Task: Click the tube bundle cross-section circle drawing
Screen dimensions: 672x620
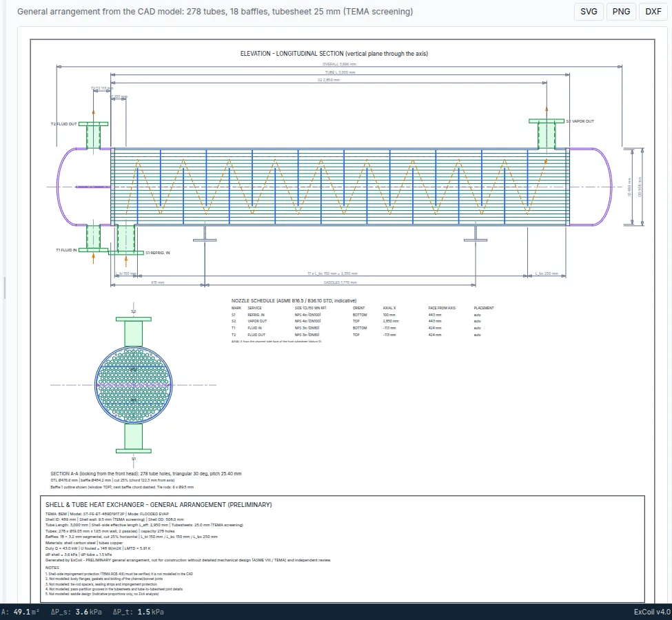Action: point(133,385)
